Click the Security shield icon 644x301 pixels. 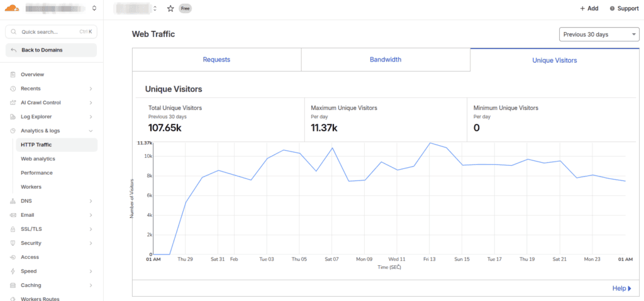click(13, 243)
